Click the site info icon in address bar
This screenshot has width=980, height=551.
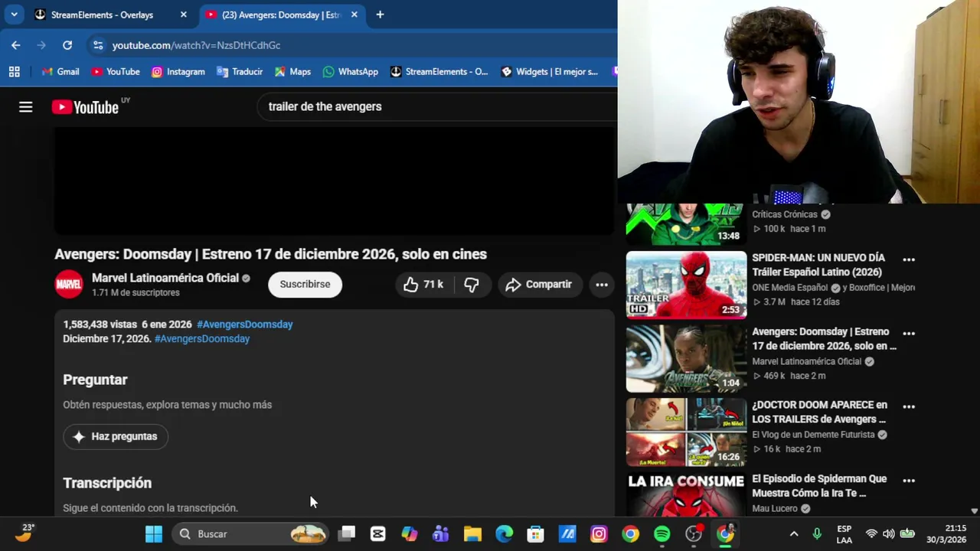(98, 45)
